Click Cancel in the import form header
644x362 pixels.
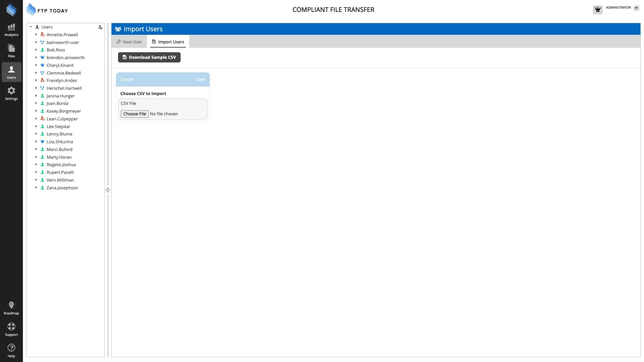[127, 79]
